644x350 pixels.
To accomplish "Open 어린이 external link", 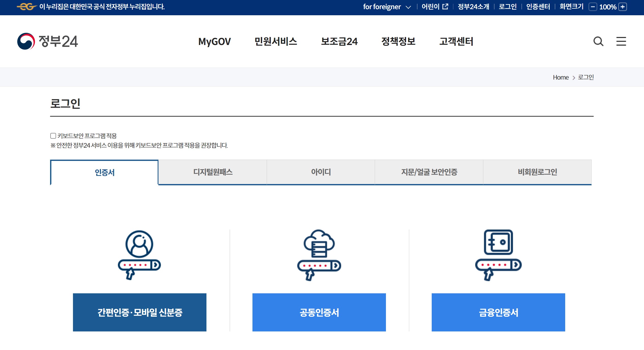I will [x=435, y=7].
